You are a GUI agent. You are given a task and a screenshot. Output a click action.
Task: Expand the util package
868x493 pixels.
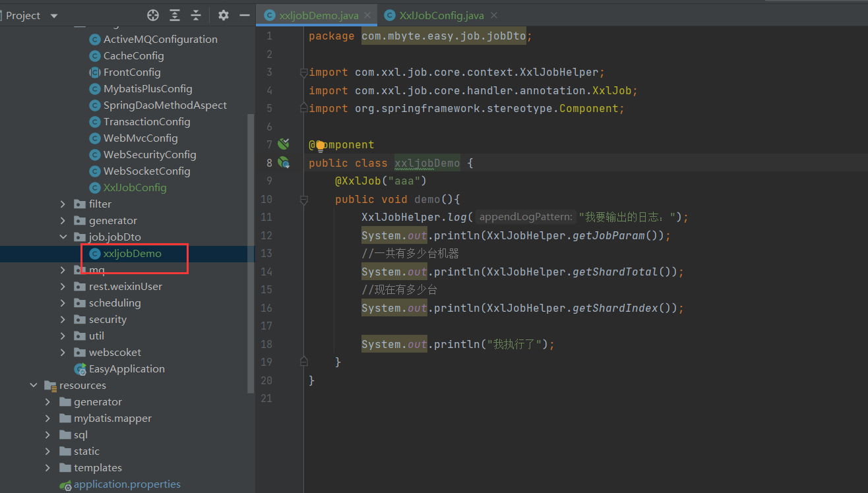[x=63, y=336]
